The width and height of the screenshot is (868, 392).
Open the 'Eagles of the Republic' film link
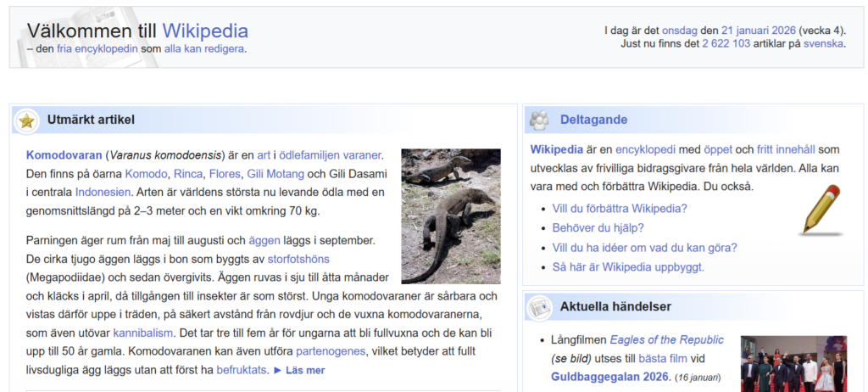point(666,340)
